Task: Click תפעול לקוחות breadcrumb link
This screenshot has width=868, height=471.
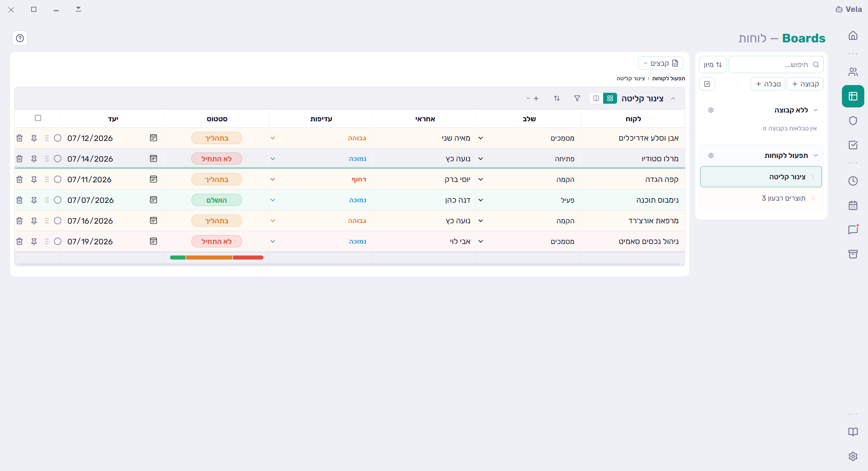Action: click(x=668, y=78)
